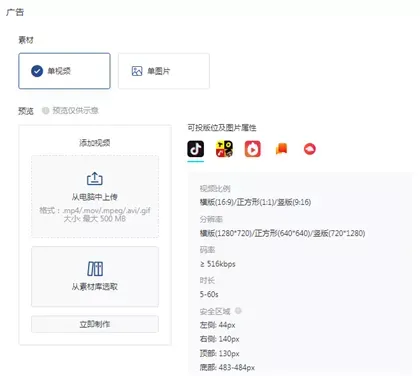Click the 立即制作 button
Image resolution: width=420 pixels, height=376 pixels.
point(95,324)
